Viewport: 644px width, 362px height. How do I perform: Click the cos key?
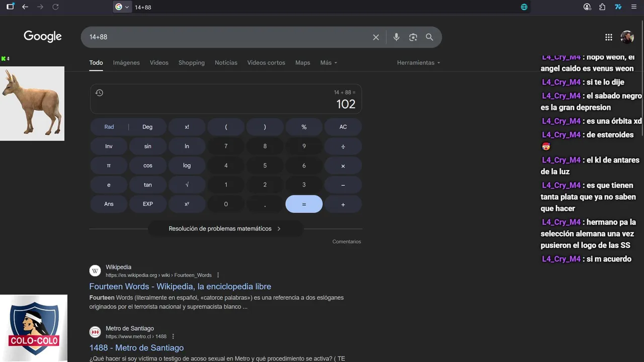tap(147, 165)
